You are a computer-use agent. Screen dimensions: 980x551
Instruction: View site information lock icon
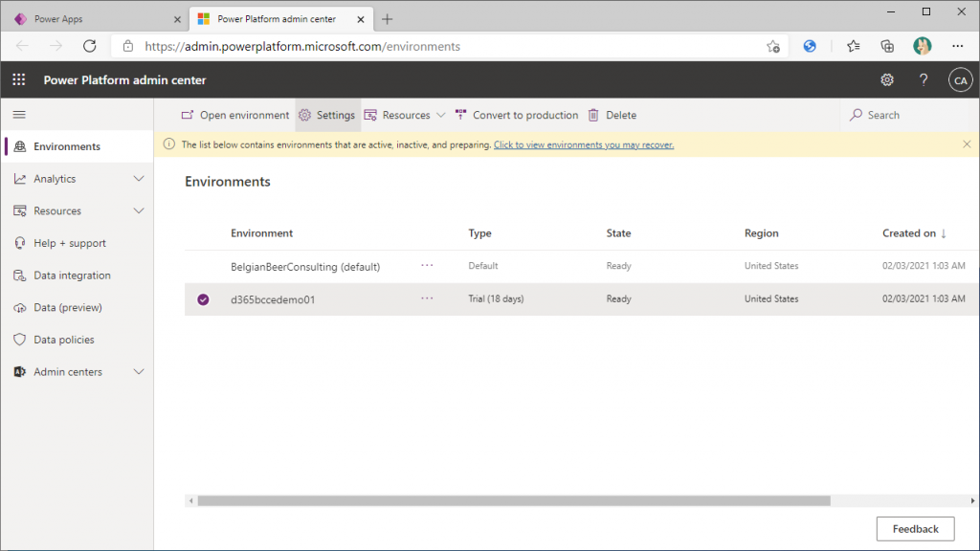pyautogui.click(x=128, y=46)
